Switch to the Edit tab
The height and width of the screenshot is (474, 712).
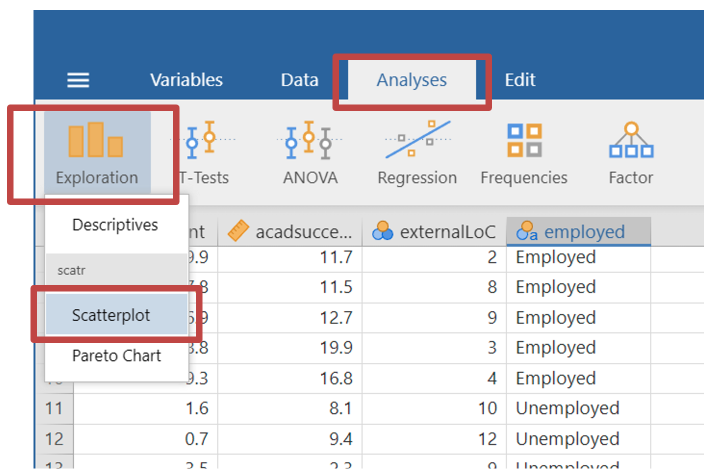tap(519, 80)
